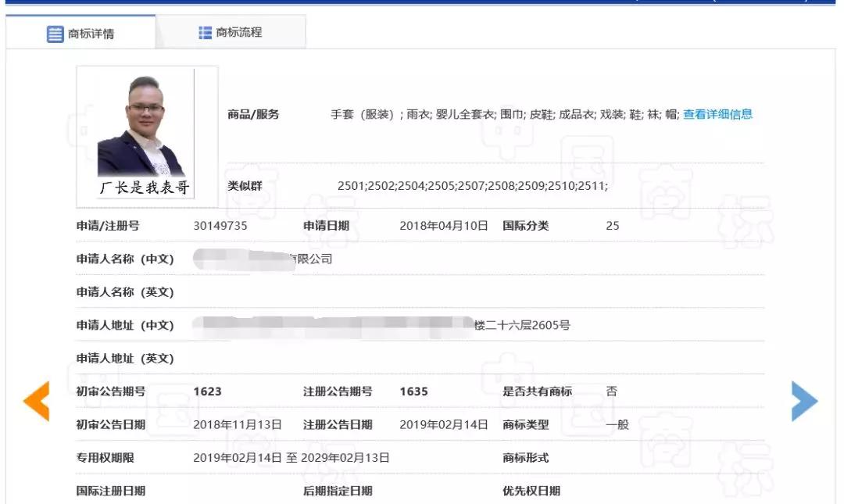This screenshot has height=504, width=844.
Task: Click the blue header bar at top
Action: pyautogui.click(x=422, y=3)
